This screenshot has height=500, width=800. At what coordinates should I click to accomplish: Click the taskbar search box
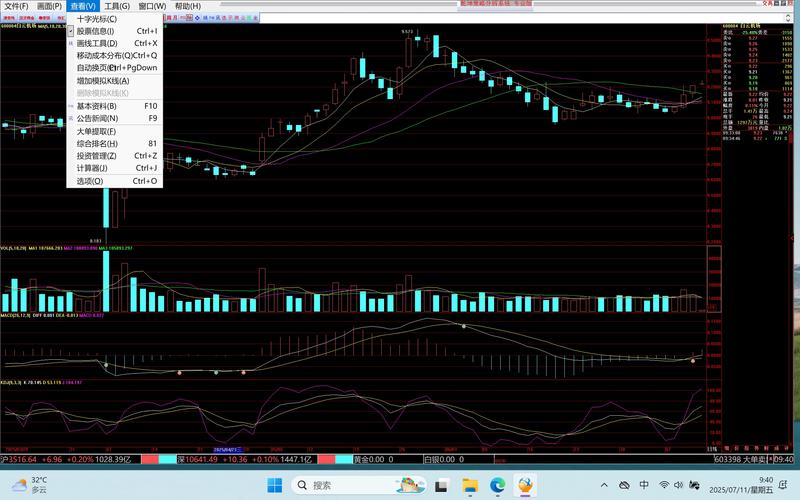coord(338,485)
